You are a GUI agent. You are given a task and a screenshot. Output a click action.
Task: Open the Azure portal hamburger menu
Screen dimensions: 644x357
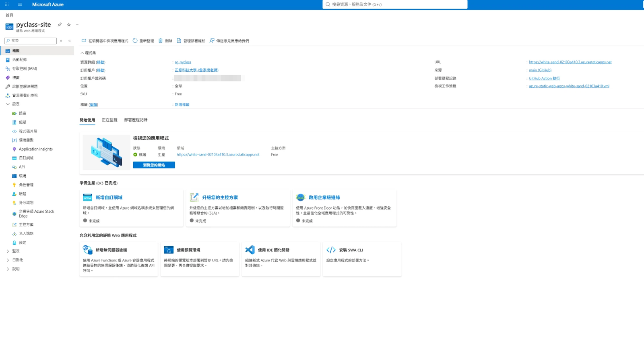click(x=20, y=4)
